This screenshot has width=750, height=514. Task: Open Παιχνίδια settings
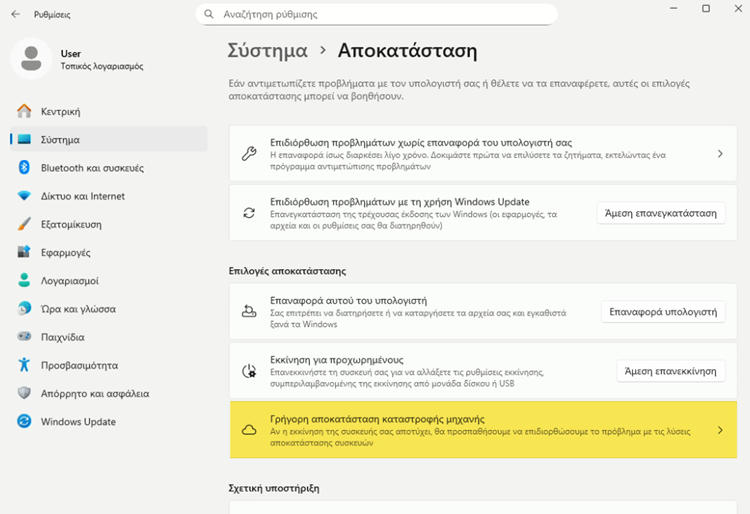(x=109, y=337)
